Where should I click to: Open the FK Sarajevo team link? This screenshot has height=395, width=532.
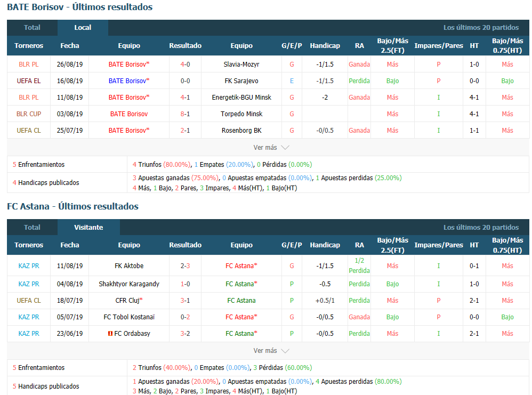[241, 81]
